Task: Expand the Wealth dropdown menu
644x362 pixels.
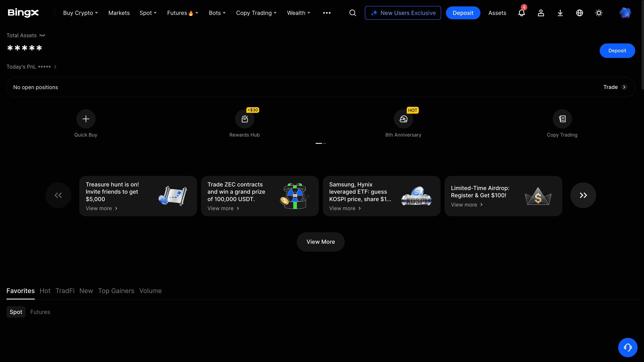Action: click(x=298, y=13)
